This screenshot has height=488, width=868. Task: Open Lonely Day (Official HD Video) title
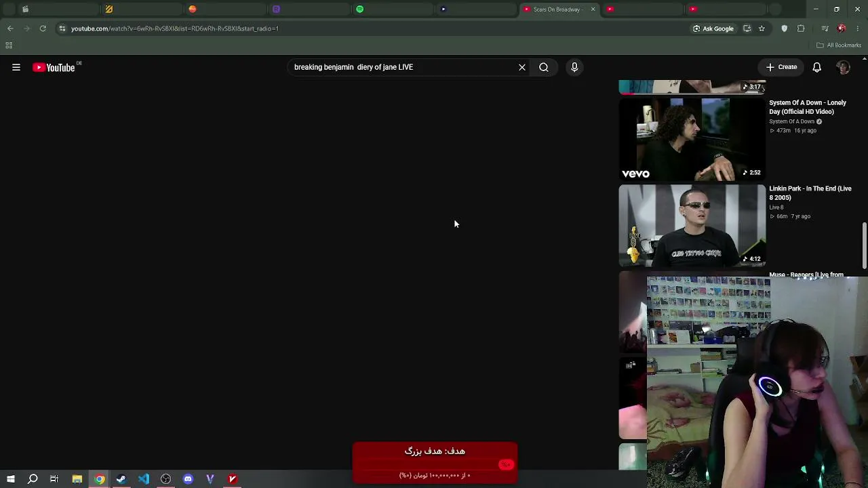coord(808,107)
